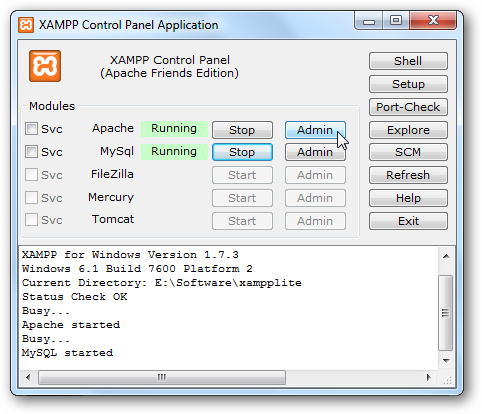The height and width of the screenshot is (414, 482).
Task: Click the Tomcat module name
Action: (113, 219)
